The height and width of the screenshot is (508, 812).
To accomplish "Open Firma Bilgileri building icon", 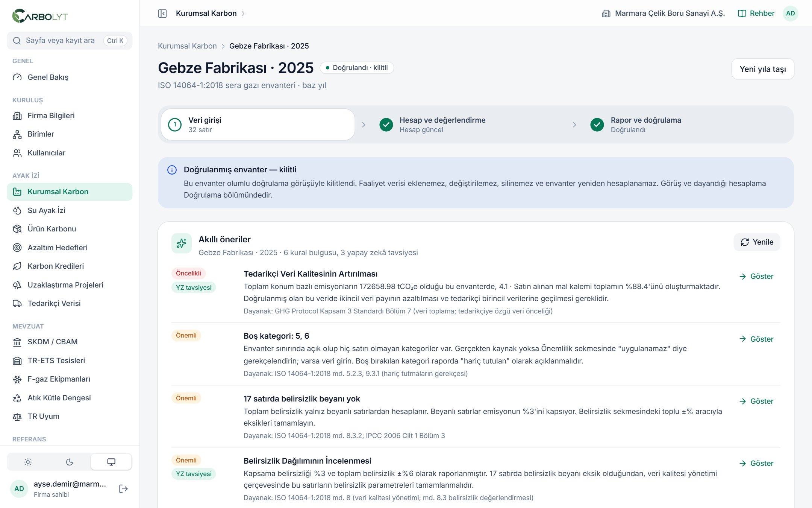I will pos(17,116).
